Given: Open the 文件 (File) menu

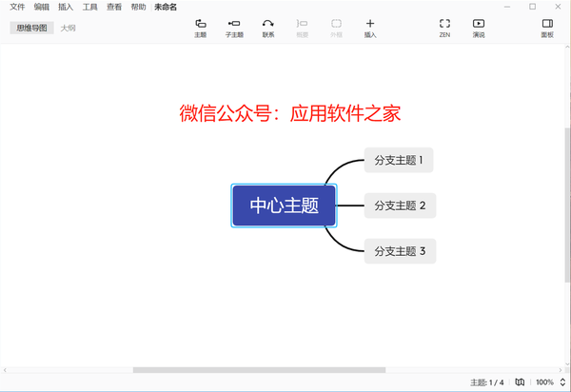Looking at the screenshot, I should click(x=17, y=7).
